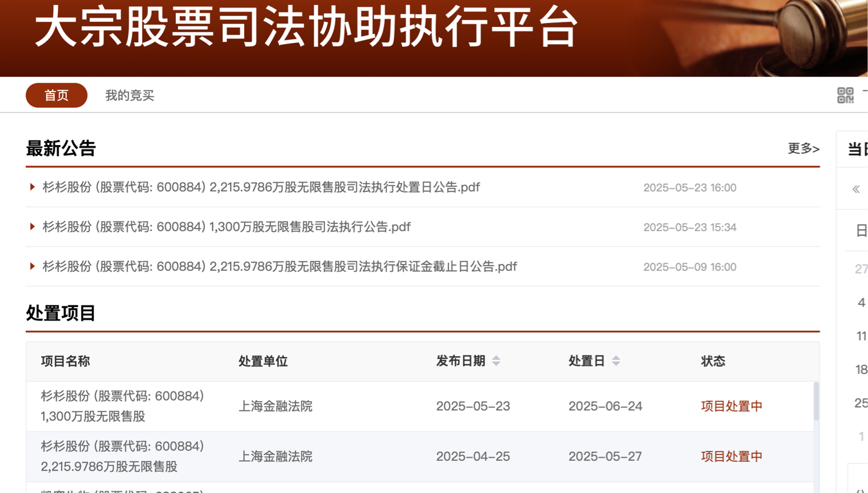Click disposal date 2025-06-24
868x493 pixels.
[x=605, y=406]
